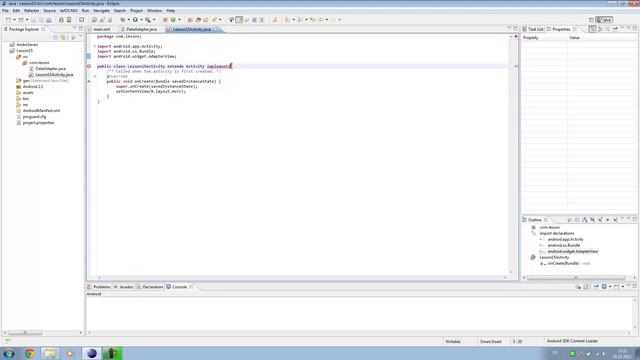
Task: Click the green Run toolbar icon
Action: (x=135, y=20)
